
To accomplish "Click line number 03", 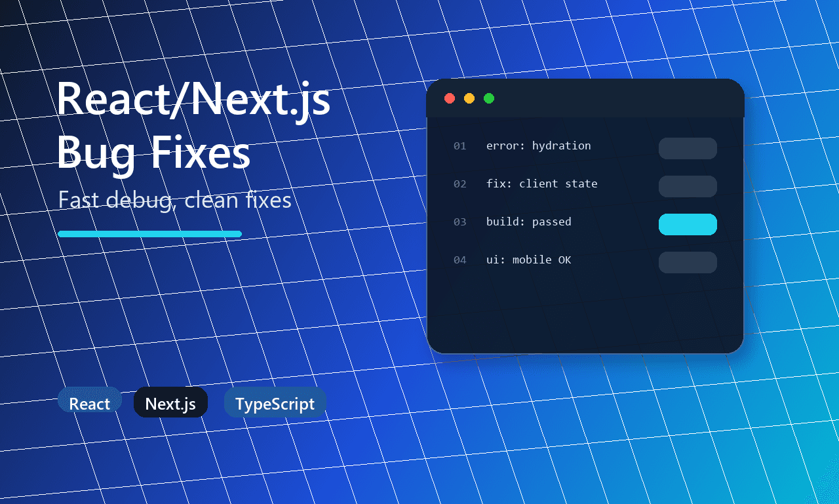I will click(460, 222).
